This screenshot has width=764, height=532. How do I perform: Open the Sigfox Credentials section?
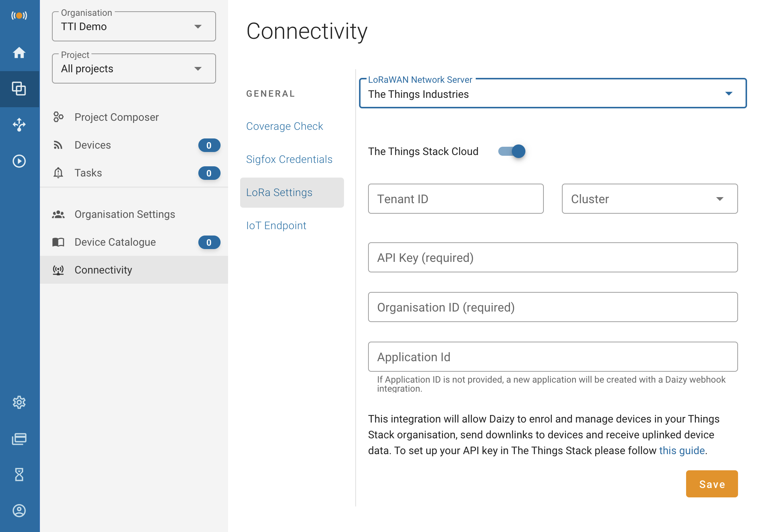(x=289, y=159)
